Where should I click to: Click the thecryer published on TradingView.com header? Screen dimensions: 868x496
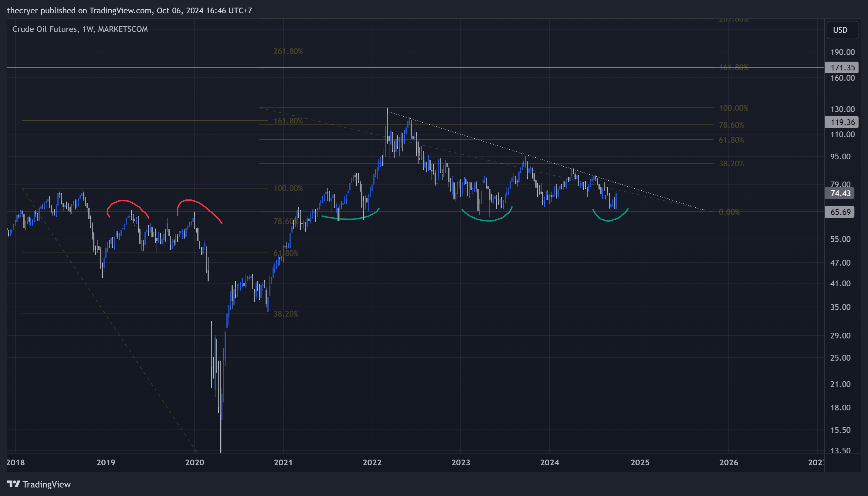(130, 11)
